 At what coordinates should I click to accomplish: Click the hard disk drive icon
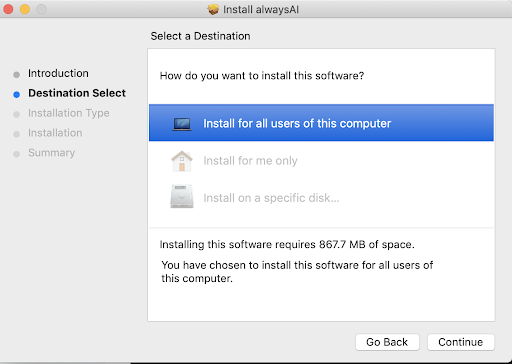[182, 196]
